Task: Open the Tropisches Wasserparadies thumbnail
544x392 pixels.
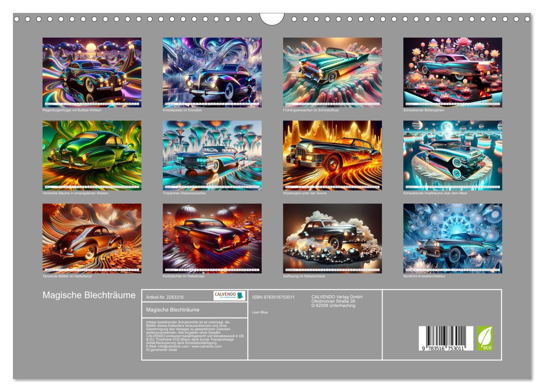Action: tap(212, 155)
